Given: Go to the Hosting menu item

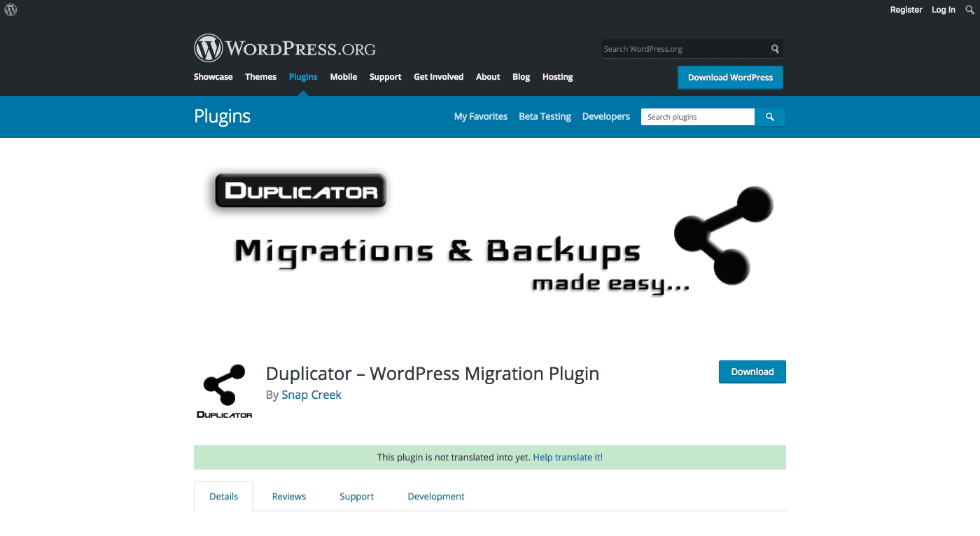Looking at the screenshot, I should point(558,77).
